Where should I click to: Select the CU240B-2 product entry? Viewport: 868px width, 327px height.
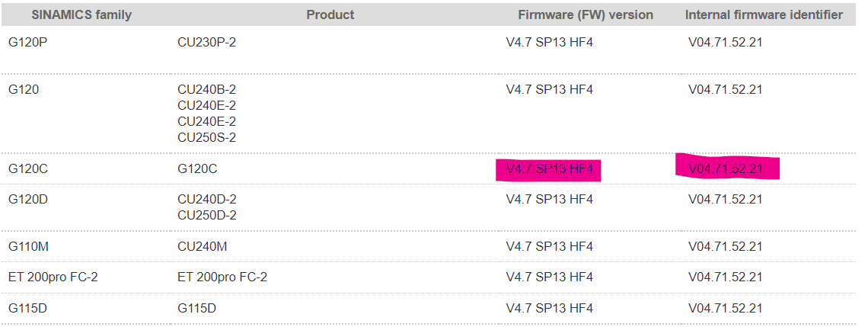pyautogui.click(x=206, y=89)
